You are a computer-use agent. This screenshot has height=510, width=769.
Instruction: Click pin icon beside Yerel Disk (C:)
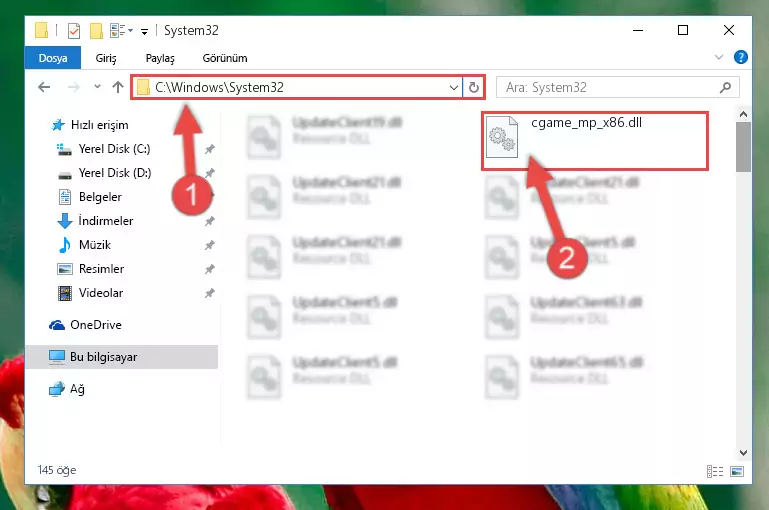[x=209, y=149]
